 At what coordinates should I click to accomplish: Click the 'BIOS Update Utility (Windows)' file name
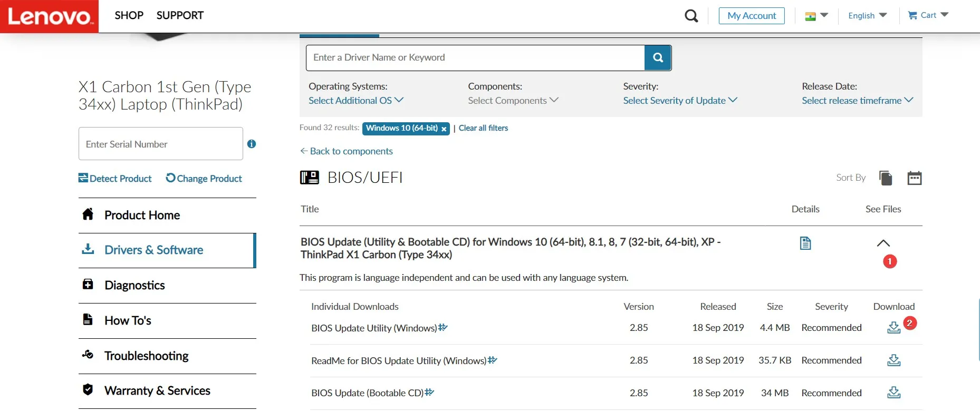(374, 328)
